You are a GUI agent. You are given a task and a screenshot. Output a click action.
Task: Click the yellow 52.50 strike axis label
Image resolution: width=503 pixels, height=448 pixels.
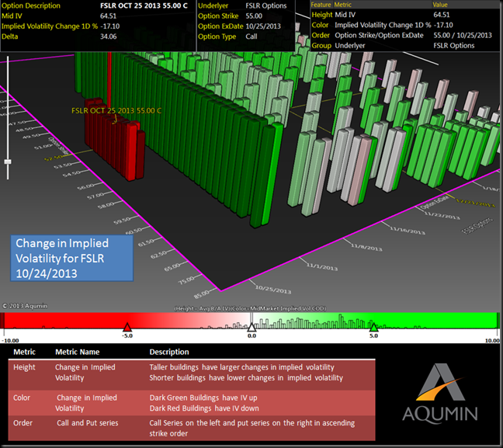click(x=54, y=158)
